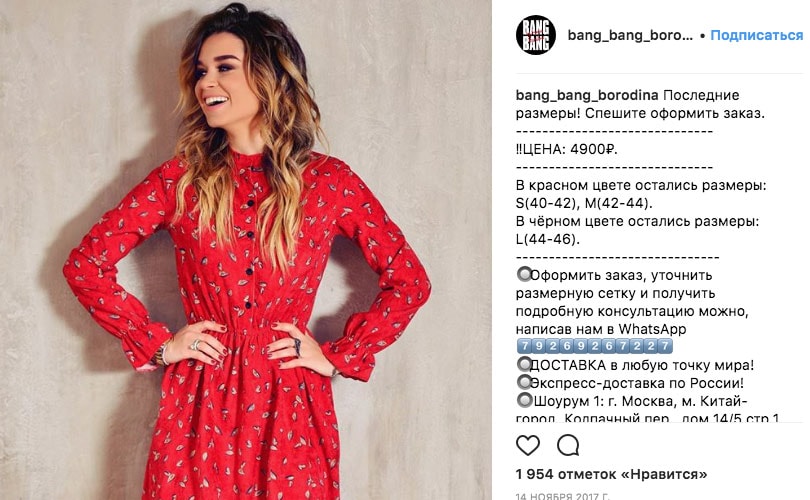
Task: View the '1 954 отметок «Нравится»' likes list
Action: point(611,474)
